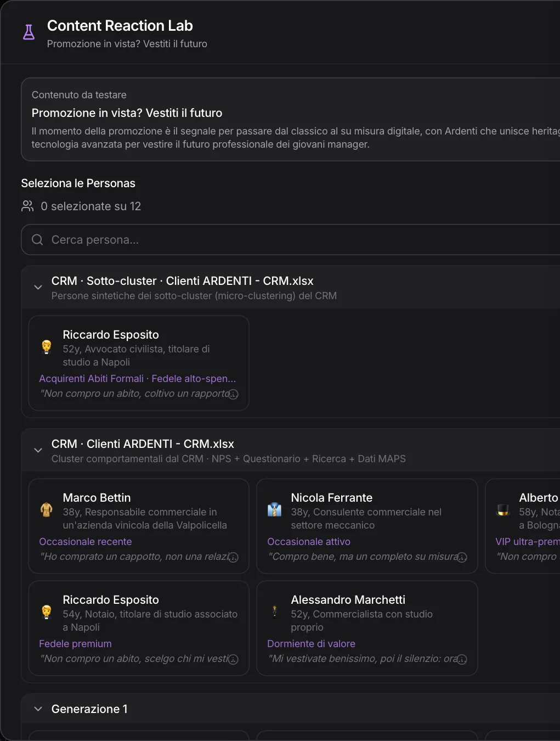Click 'Acquirenti Abiti Formali · Fedele alto-spen...' tag
This screenshot has height=741, width=560.
point(138,378)
